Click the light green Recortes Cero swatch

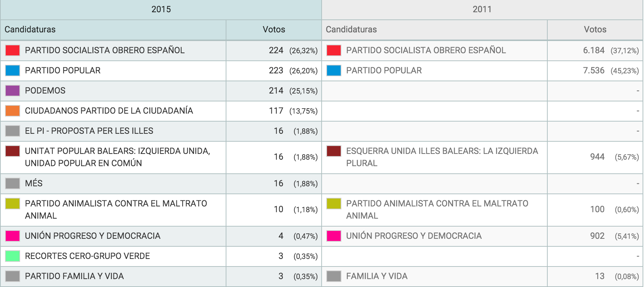13,256
